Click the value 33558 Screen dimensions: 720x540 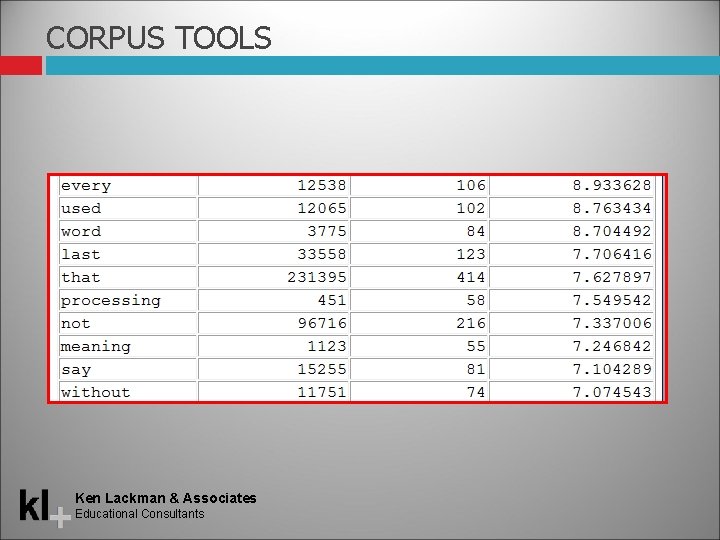pyautogui.click(x=322, y=254)
